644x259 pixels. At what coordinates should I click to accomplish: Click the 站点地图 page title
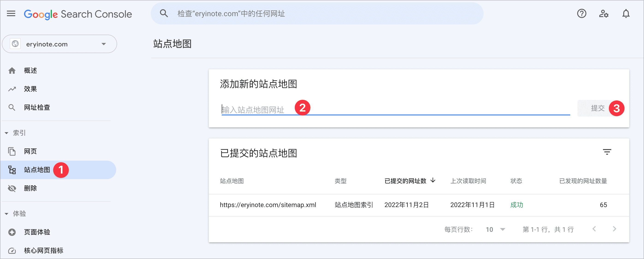click(x=172, y=44)
